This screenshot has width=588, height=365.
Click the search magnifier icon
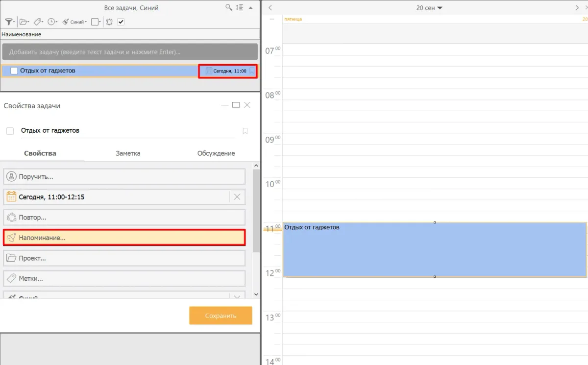[228, 8]
